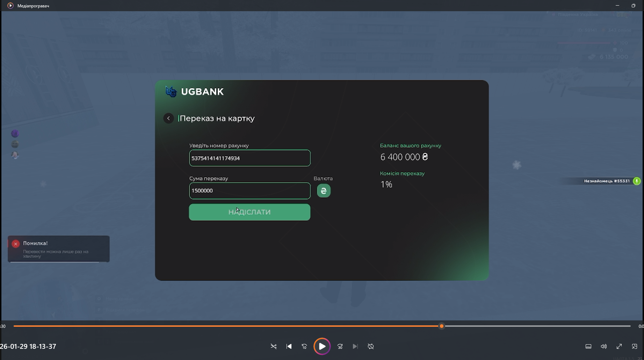Click the UGBANK logo icon
644x360 pixels.
171,92
